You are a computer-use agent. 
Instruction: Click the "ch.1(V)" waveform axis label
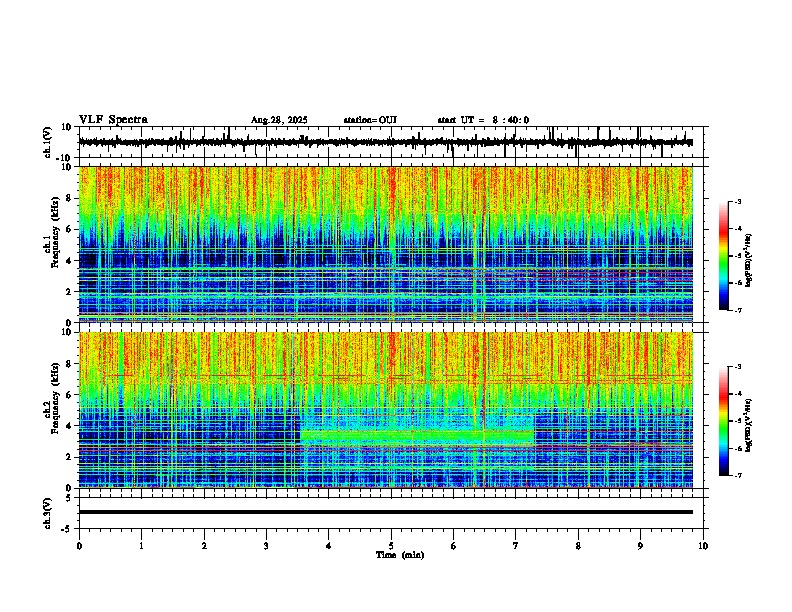48,142
